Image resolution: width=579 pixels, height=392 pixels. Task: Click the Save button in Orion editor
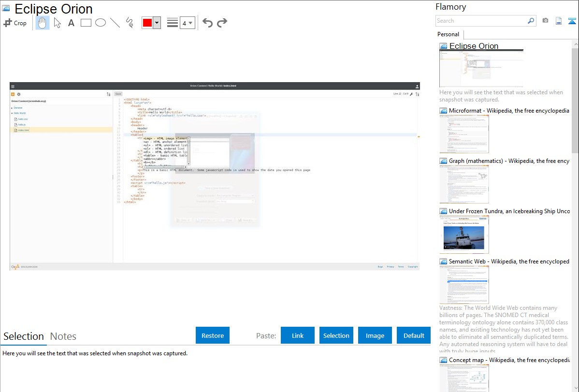(x=118, y=94)
